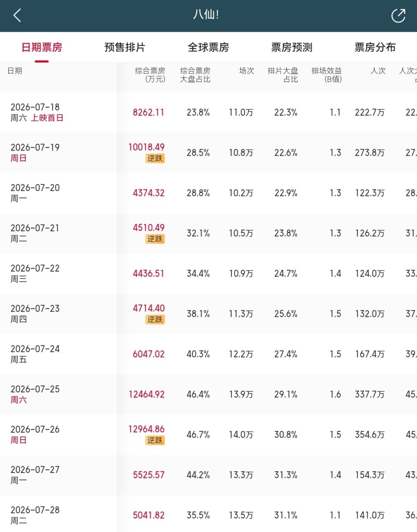Image resolution: width=417 pixels, height=532 pixels.
Task: Switch to 预售排片 tab
Action: pos(125,47)
